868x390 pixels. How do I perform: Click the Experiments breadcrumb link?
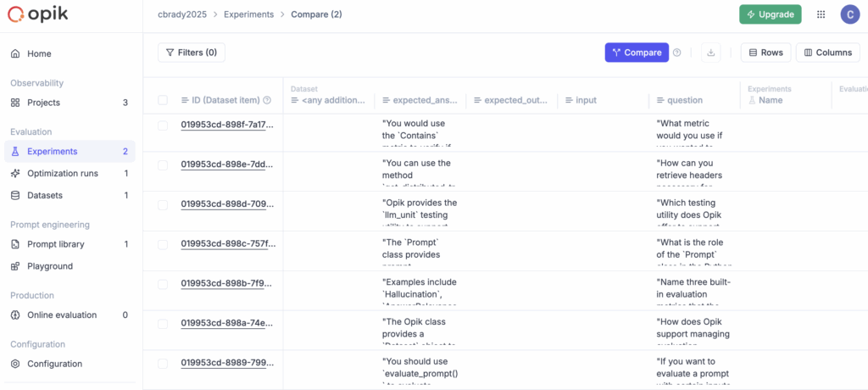249,14
